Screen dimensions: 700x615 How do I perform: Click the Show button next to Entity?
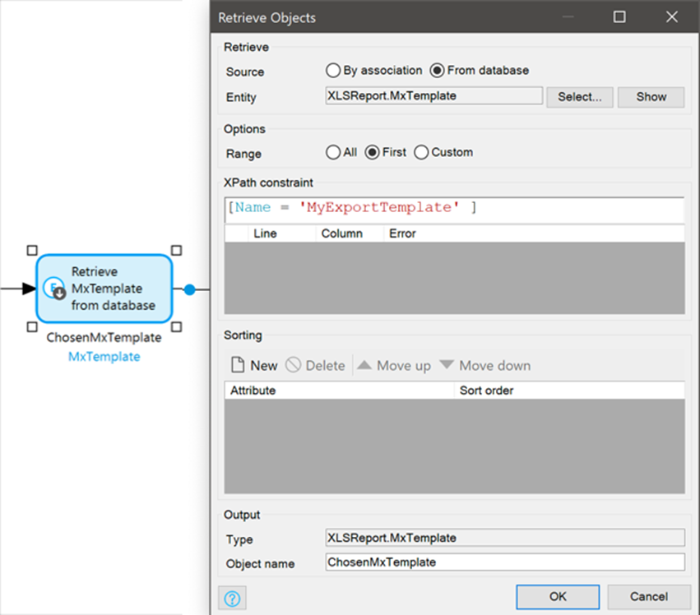[x=651, y=96]
